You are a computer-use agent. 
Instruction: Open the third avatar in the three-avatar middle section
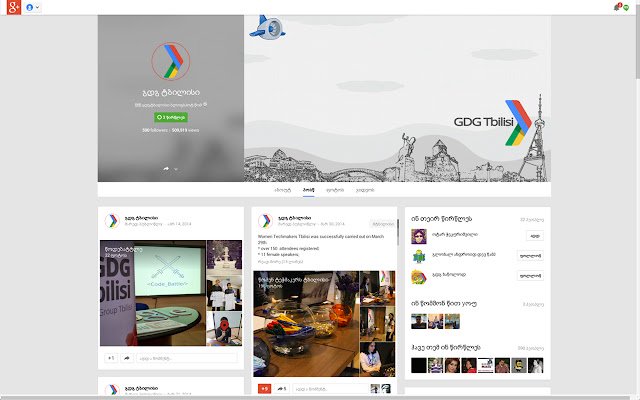tap(452, 321)
